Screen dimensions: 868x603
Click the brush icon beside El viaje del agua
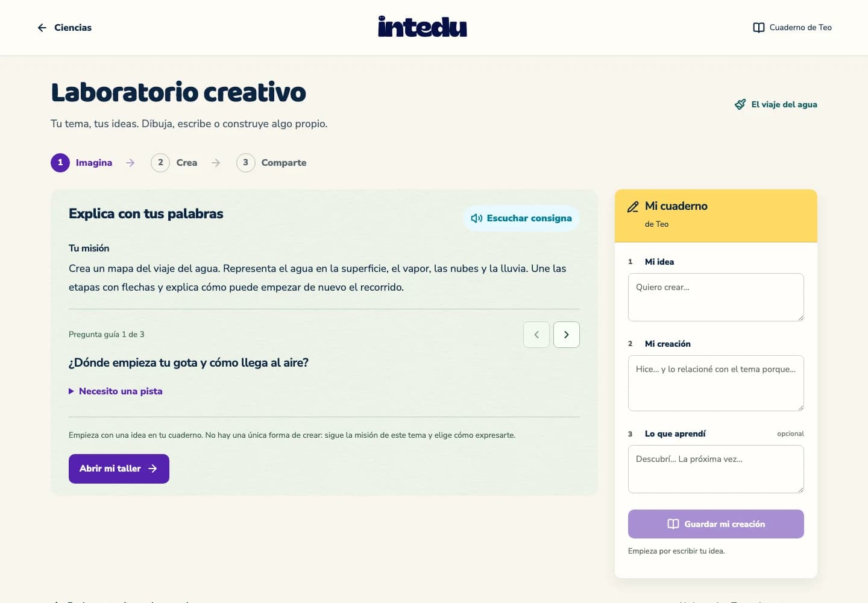pos(740,104)
